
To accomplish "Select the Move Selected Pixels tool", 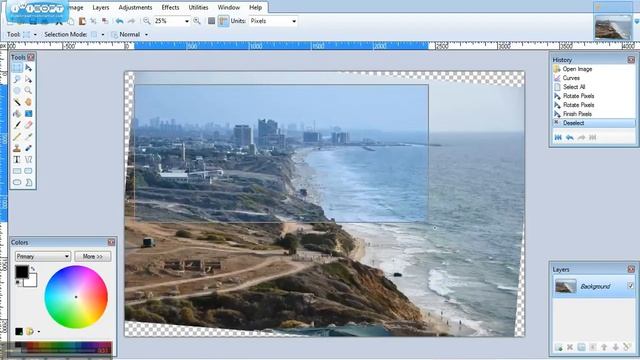I will [29, 68].
